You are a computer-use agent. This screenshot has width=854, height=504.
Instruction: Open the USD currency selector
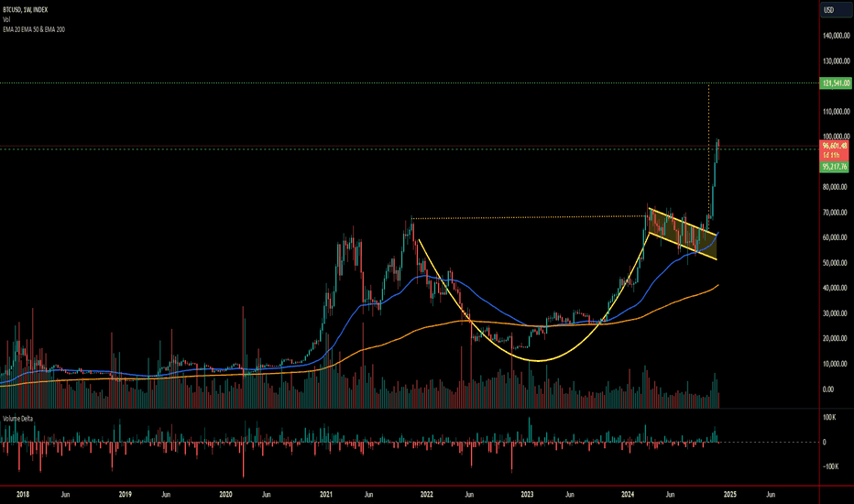tap(836, 10)
